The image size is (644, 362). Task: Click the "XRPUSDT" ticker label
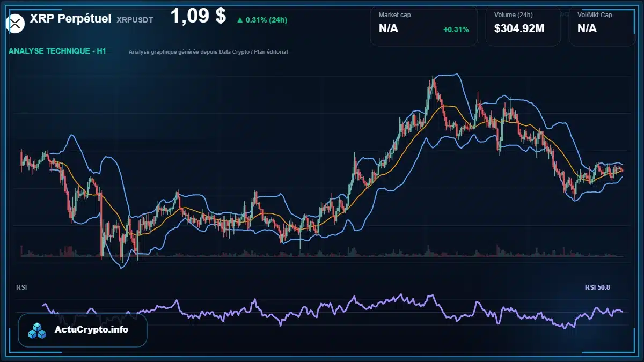coord(135,20)
